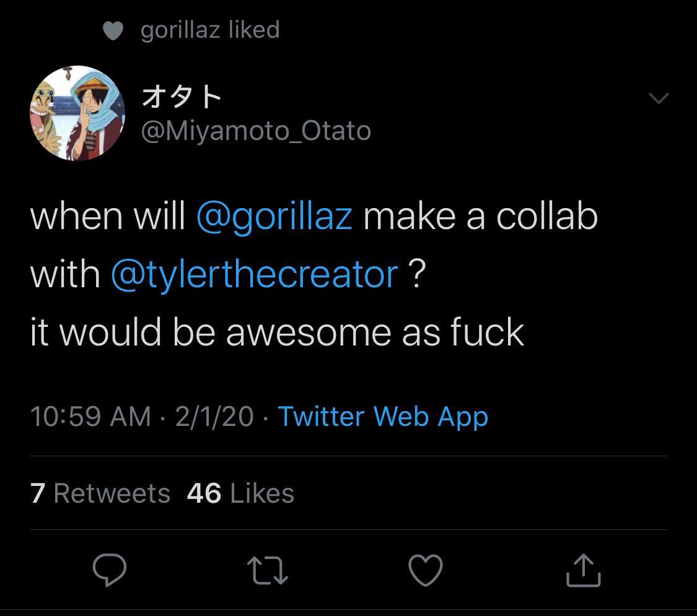Open 'gorillaz liked' notification header
697x616 pixels.
211,29
